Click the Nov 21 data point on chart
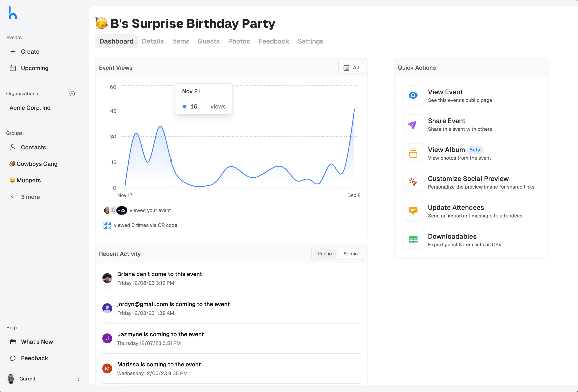Image resolution: width=578 pixels, height=392 pixels. (171, 161)
